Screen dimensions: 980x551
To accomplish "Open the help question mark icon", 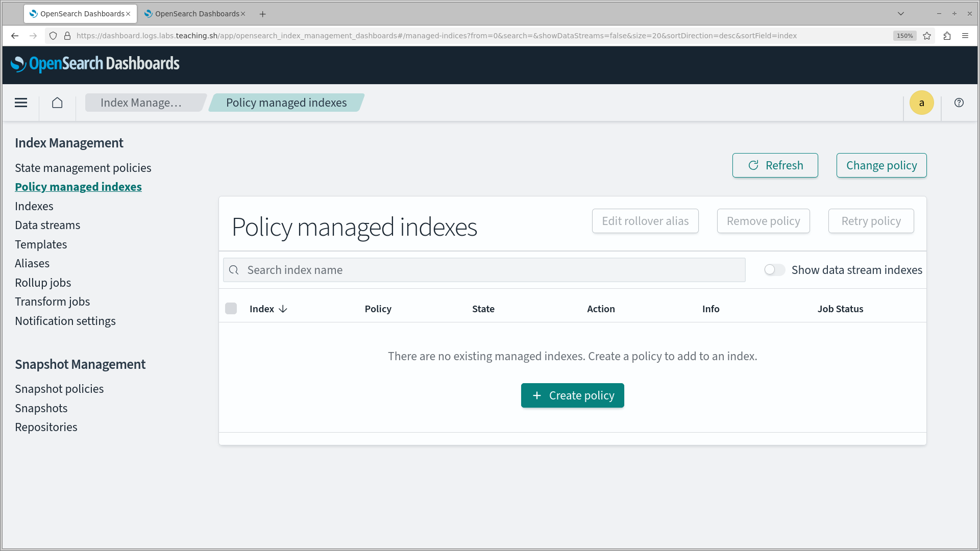I will point(959,103).
